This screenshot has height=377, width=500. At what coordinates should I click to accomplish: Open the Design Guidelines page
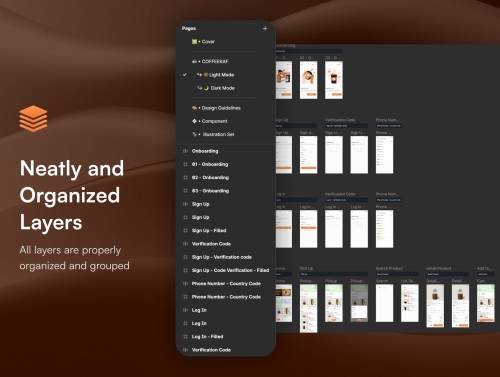click(216, 108)
